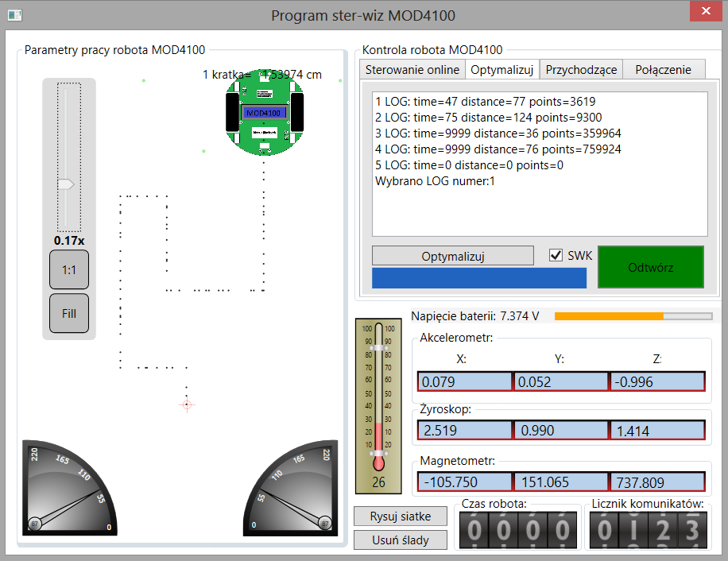Click the Czas robota odometer counter
Viewport: 728px width, 561px height.
tap(519, 528)
